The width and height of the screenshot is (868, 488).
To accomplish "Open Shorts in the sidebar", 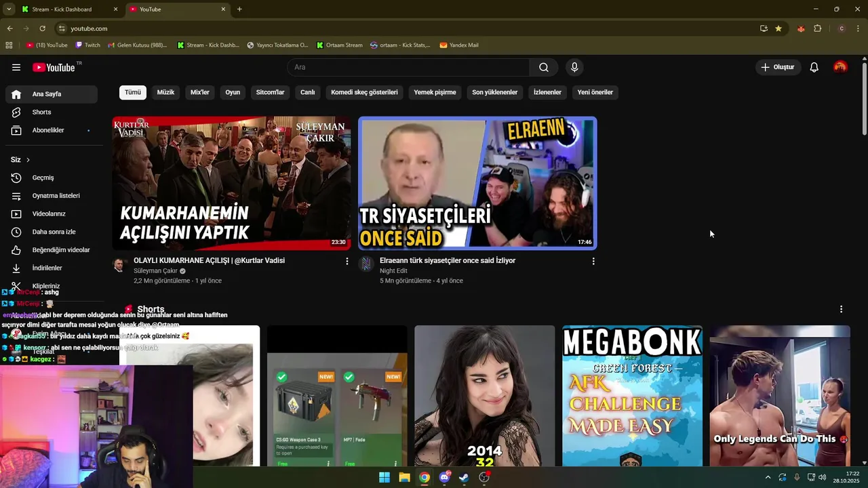I will (52, 112).
